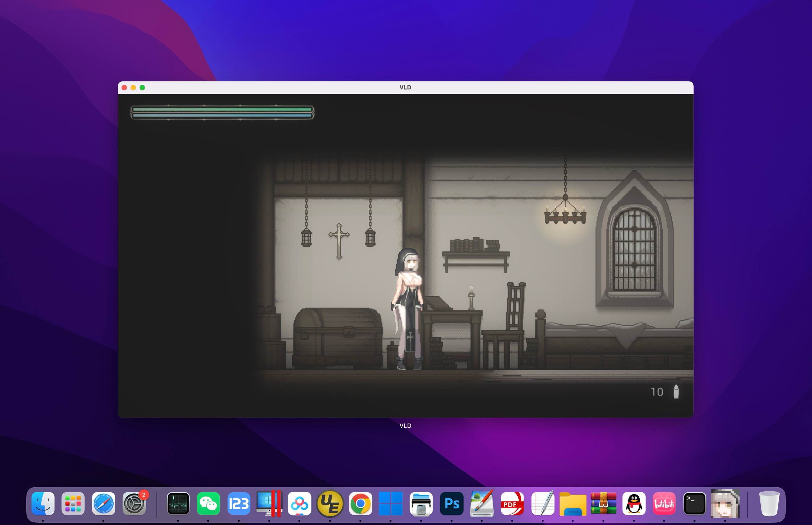812x525 pixels.
Task: Click the cross hanging on wall
Action: coord(339,241)
